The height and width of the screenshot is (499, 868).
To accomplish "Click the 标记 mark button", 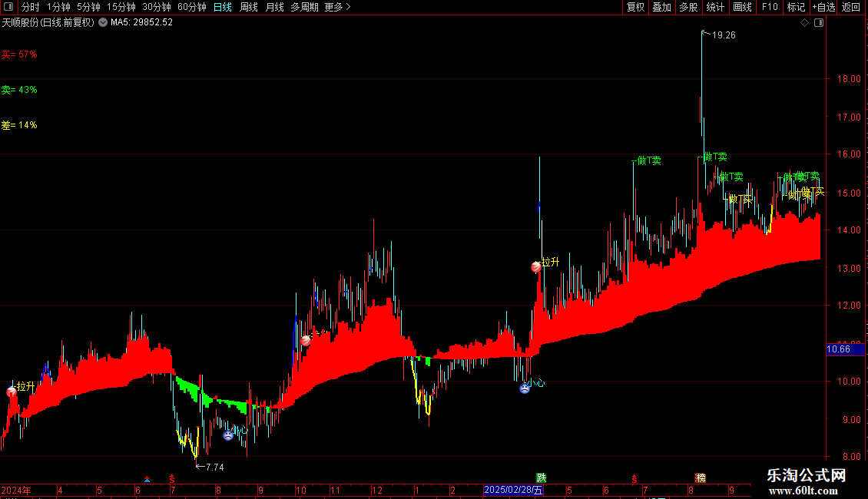I will pos(796,7).
